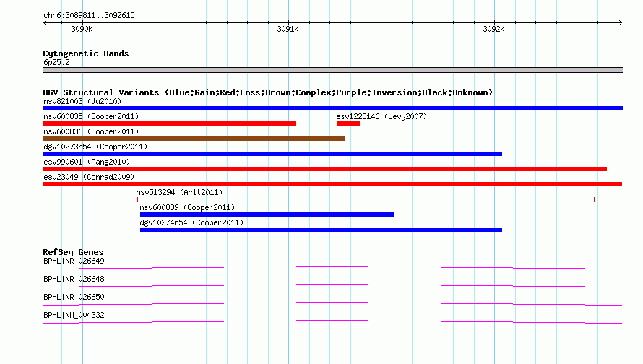Open variant label nsv513294 (Arlt2011)
The height and width of the screenshot is (364, 643).
(179, 192)
